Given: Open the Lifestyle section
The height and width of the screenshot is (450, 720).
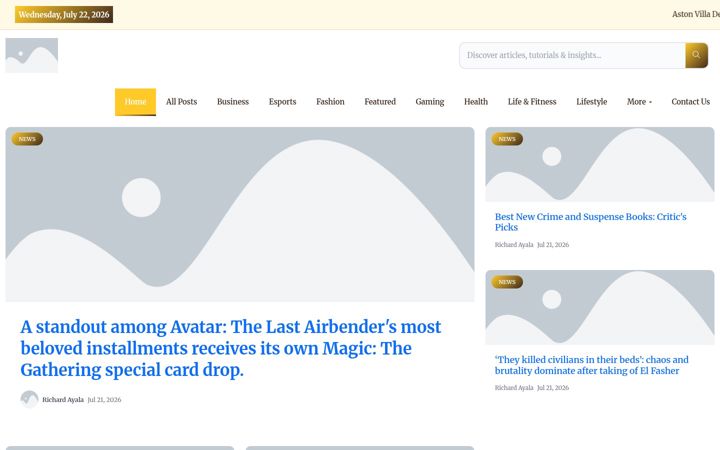Looking at the screenshot, I should (x=591, y=101).
